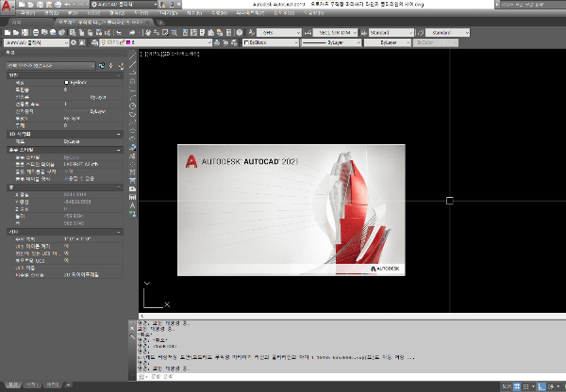Image resolution: width=566 pixels, height=392 pixels.
Task: Collapse the 플롯 스타일 section
Action: (119, 150)
